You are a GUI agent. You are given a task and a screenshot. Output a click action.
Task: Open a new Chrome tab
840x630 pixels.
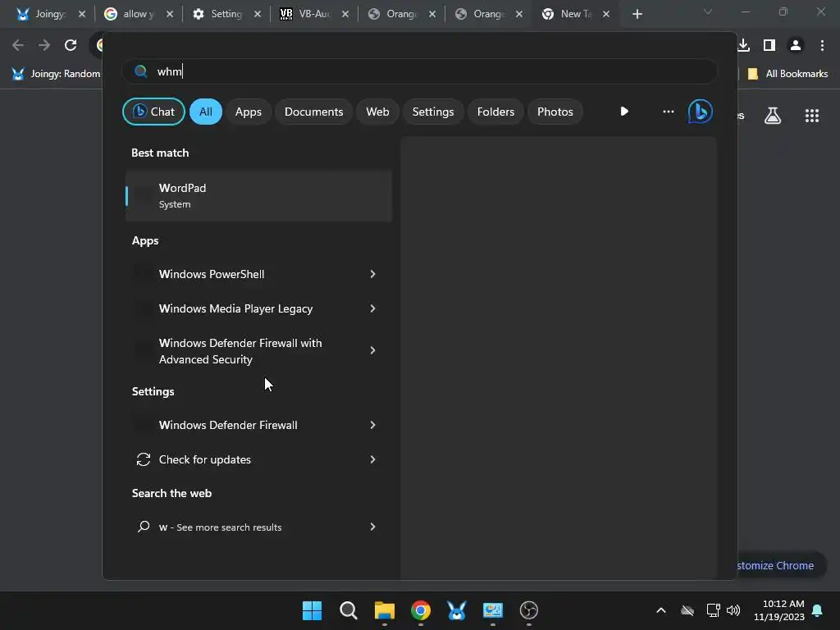(637, 14)
